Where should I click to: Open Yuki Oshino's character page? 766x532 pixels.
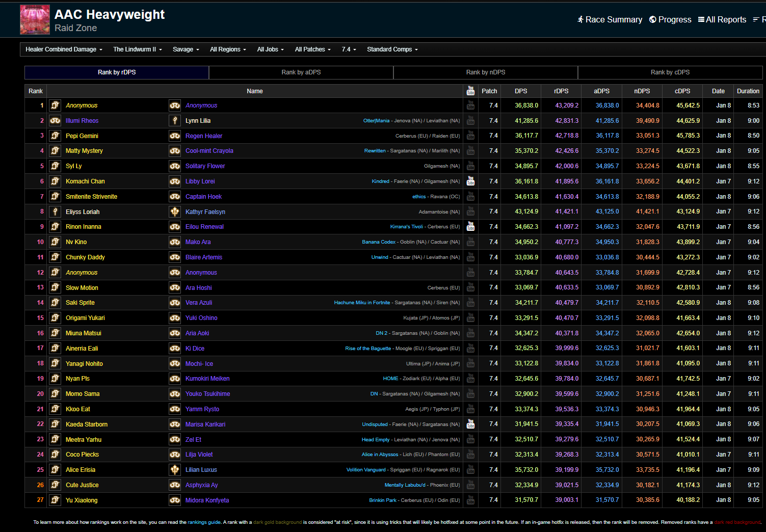[201, 318]
